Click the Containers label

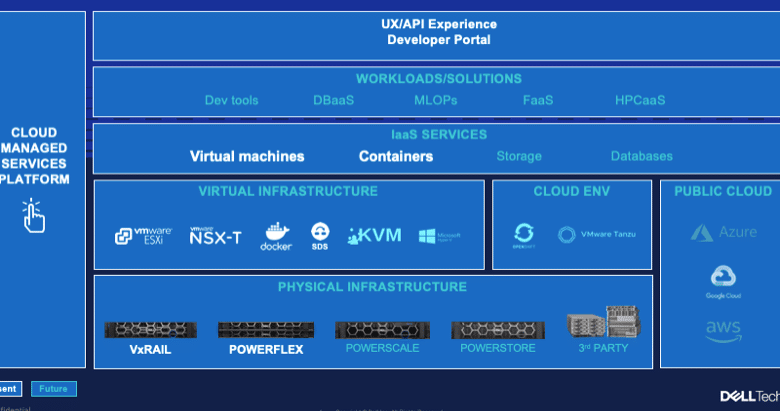tap(396, 156)
